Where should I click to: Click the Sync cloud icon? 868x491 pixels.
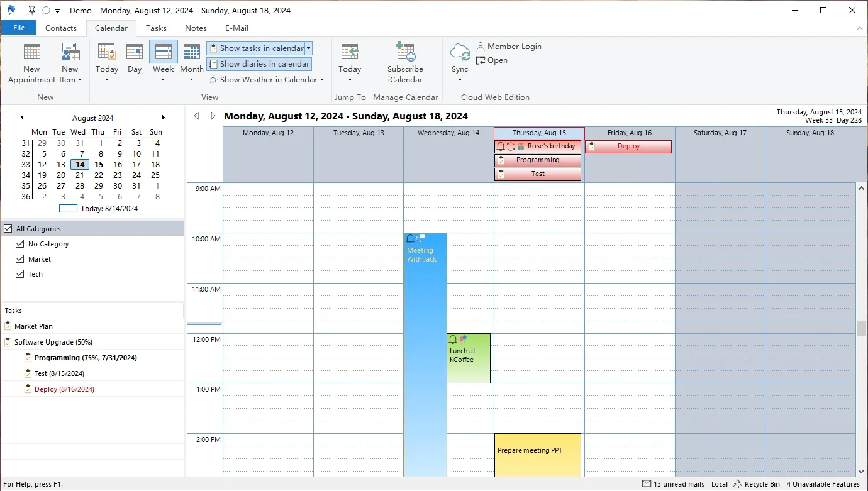(x=460, y=52)
